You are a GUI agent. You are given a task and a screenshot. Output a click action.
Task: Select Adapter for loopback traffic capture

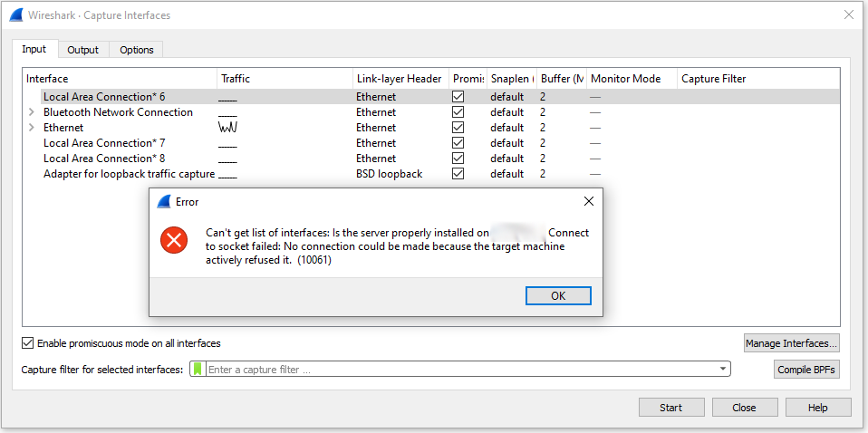129,174
